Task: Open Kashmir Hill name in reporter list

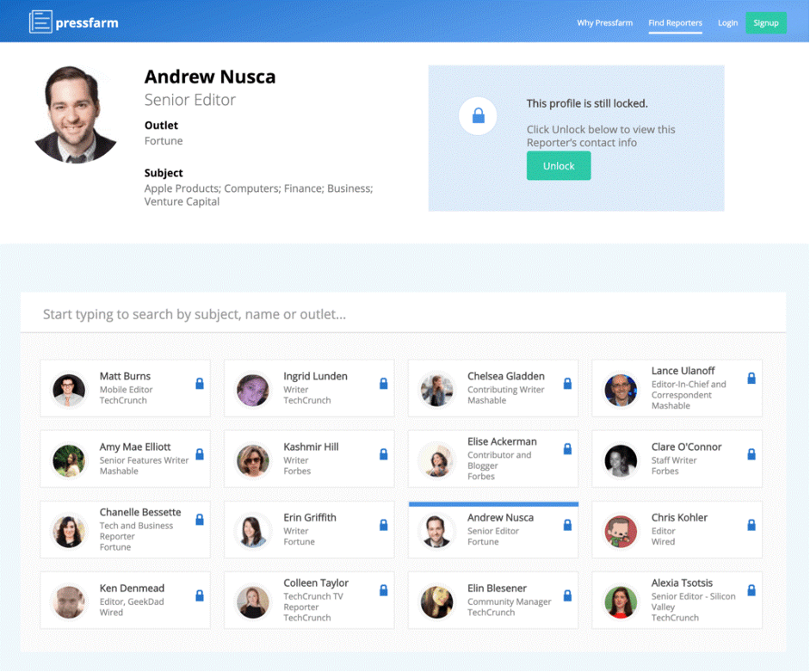Action: tap(311, 447)
